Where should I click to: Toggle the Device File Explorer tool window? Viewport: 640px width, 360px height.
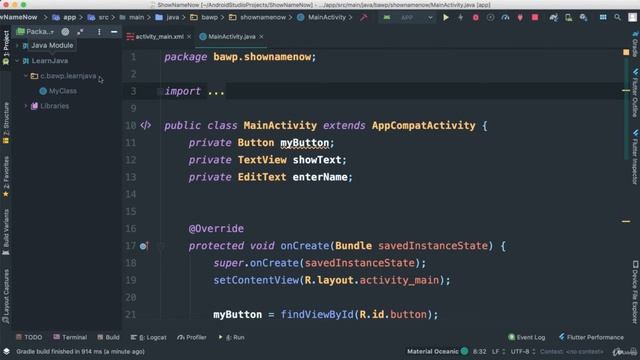(635, 292)
